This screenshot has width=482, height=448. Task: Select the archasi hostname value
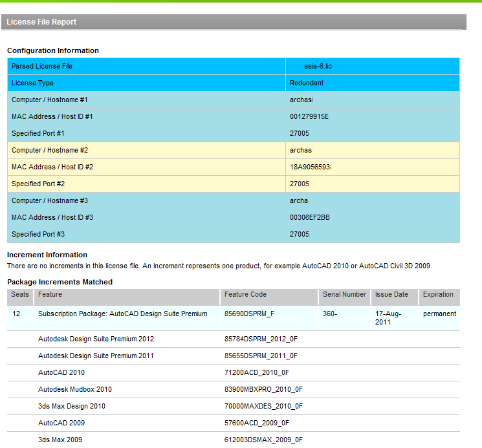tap(301, 100)
